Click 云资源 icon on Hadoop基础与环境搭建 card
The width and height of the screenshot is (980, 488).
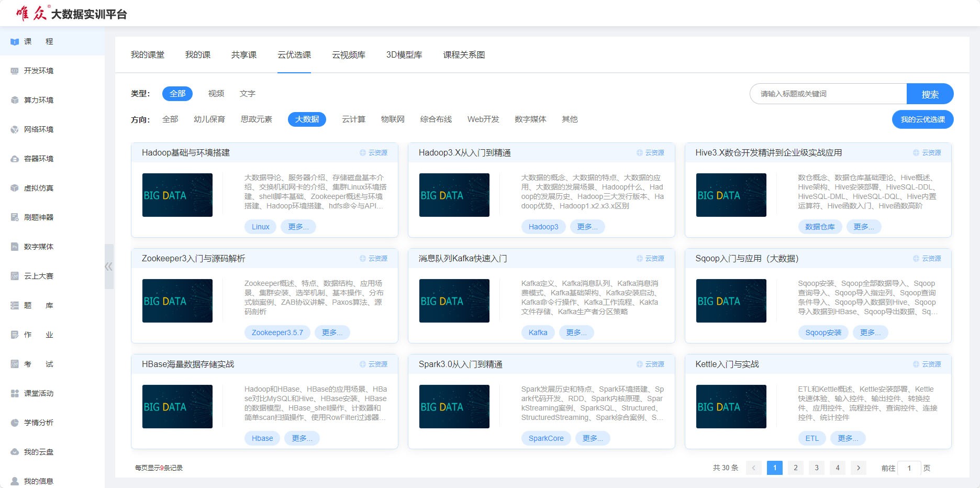(x=363, y=153)
